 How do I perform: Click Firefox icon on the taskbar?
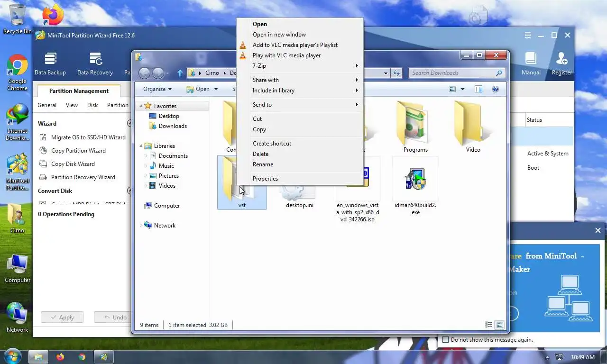point(60,357)
